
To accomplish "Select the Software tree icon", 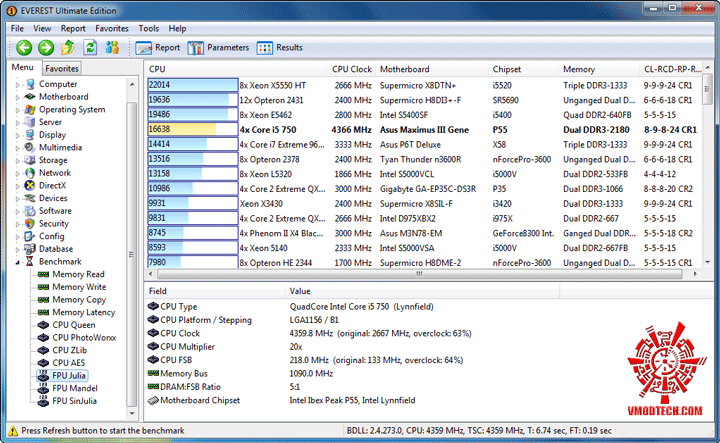I will pos(30,211).
